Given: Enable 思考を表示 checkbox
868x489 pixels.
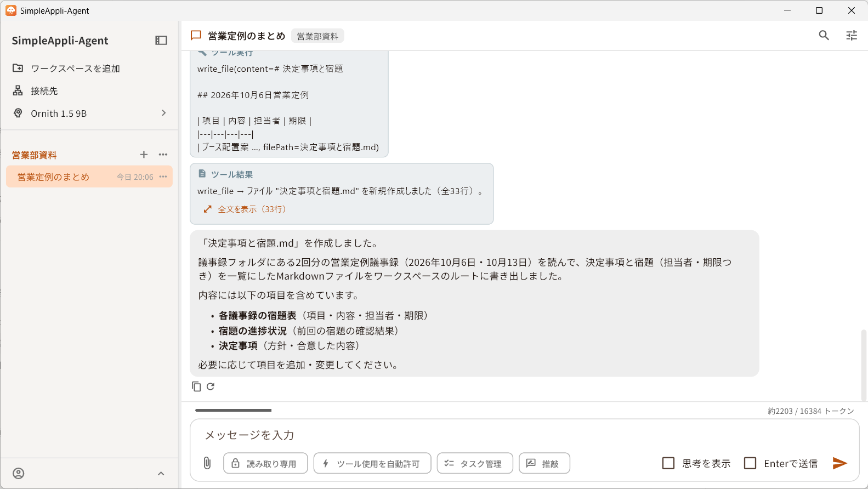Looking at the screenshot, I should [x=668, y=463].
